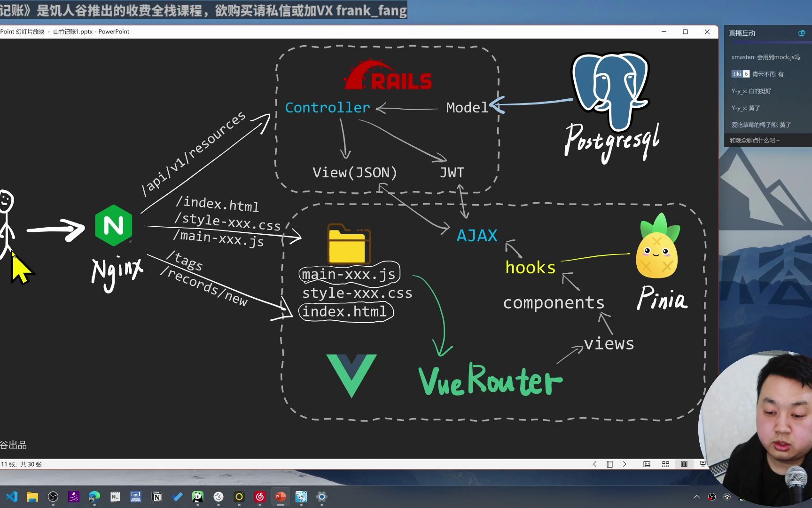This screenshot has height=508, width=812.
Task: Open the anime-avatar app on taskbar
Action: [x=301, y=497]
